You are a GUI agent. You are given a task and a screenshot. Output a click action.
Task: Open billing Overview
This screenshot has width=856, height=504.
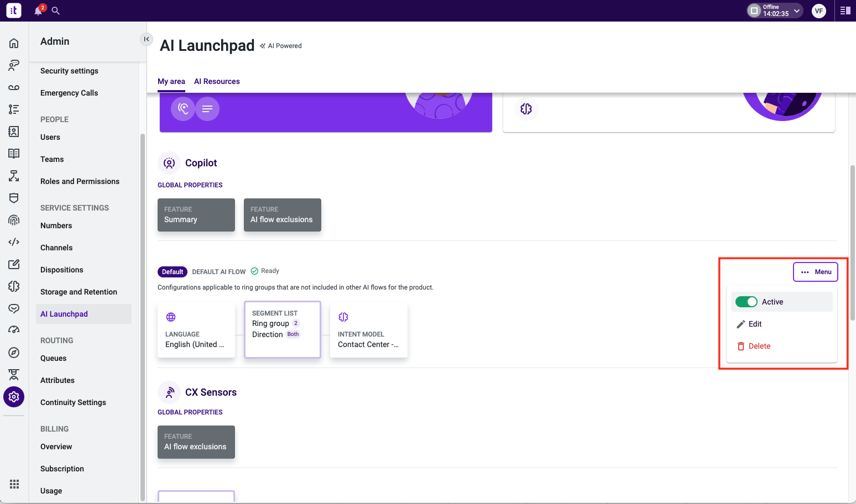[56, 447]
